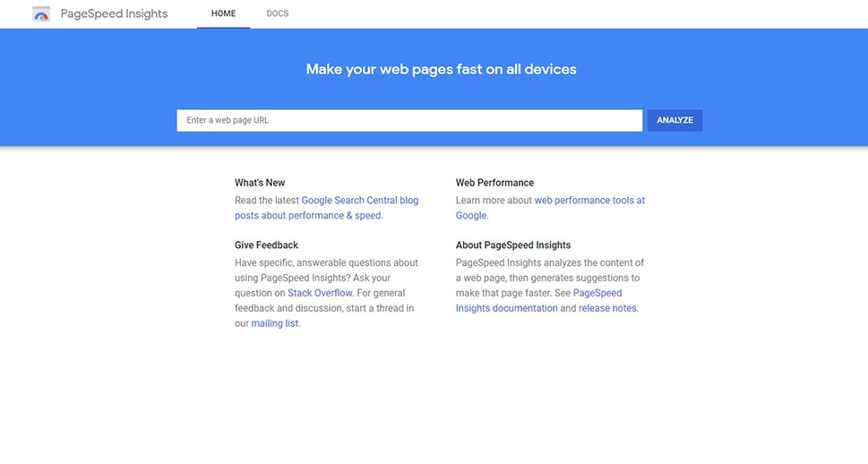View the release notes link
The image size is (868, 464).
tap(607, 308)
